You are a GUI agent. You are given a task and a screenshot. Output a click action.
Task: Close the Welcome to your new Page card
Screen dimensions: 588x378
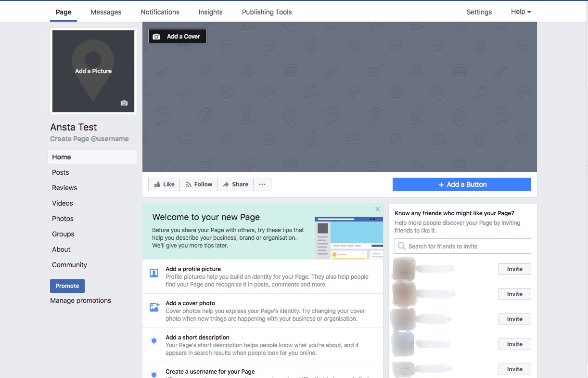(378, 209)
